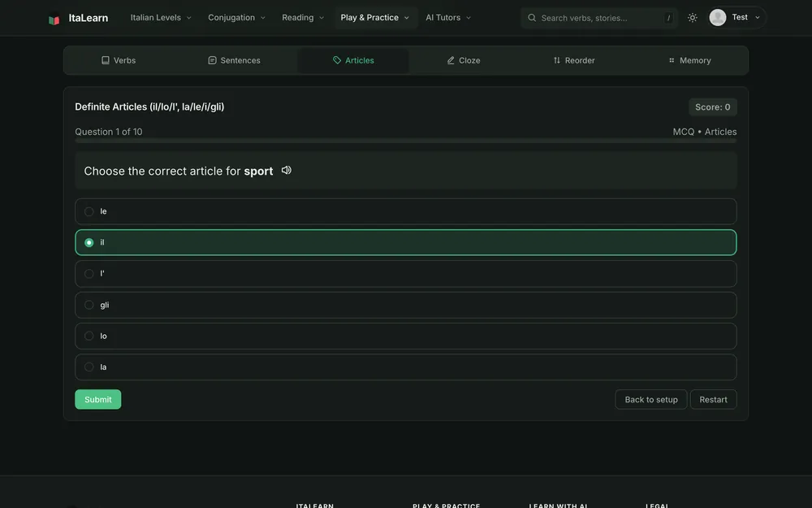Select the 'le' radio option
Screen dimensions: 812x508
405,211
